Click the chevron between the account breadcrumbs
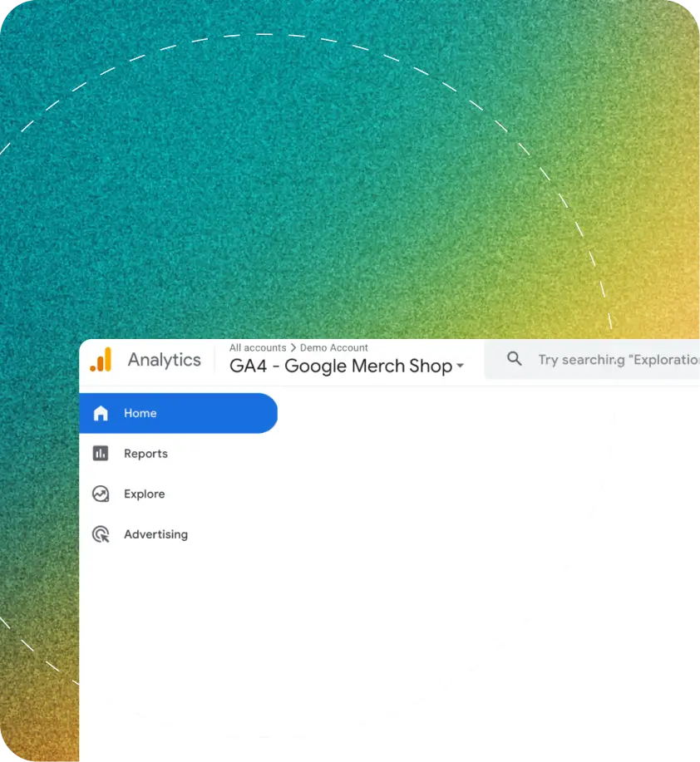 click(293, 348)
